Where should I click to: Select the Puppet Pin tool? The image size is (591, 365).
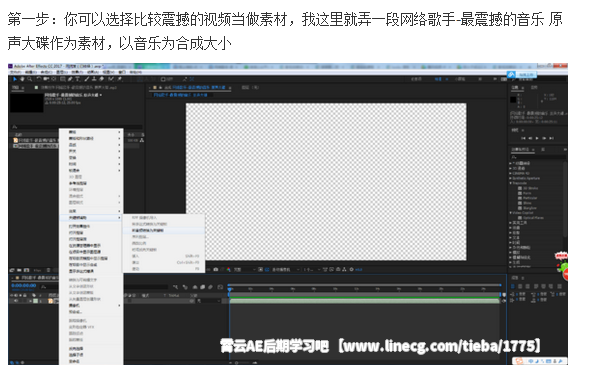tap(119, 79)
